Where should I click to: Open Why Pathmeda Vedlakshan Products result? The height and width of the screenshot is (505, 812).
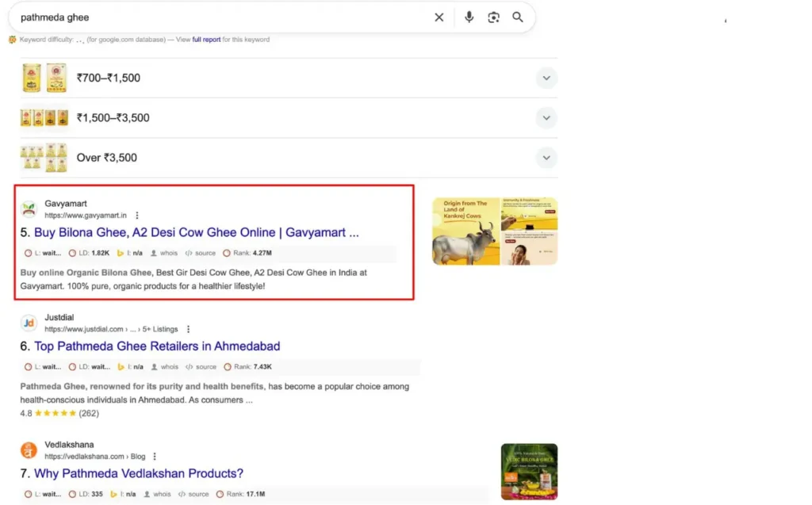click(138, 474)
